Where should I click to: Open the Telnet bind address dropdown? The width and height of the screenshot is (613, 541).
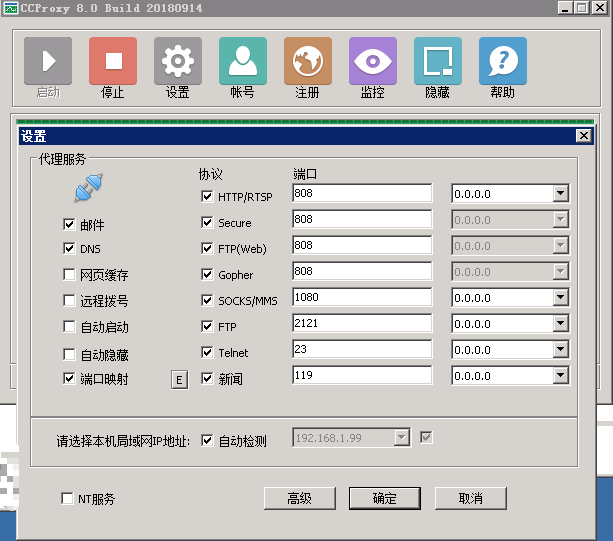[561, 349]
